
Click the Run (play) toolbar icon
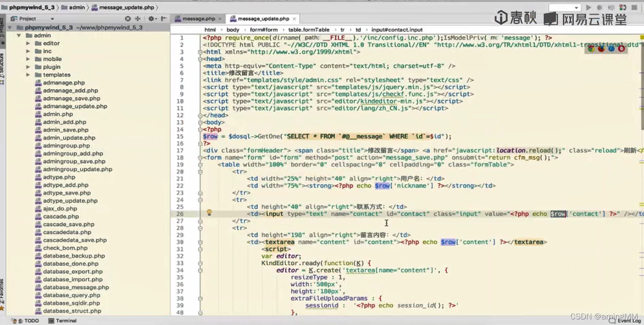click(588, 7)
